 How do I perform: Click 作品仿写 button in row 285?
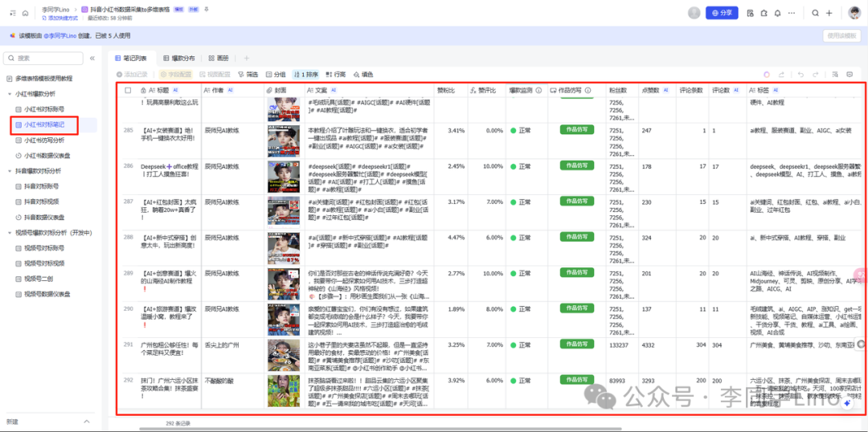coord(577,129)
